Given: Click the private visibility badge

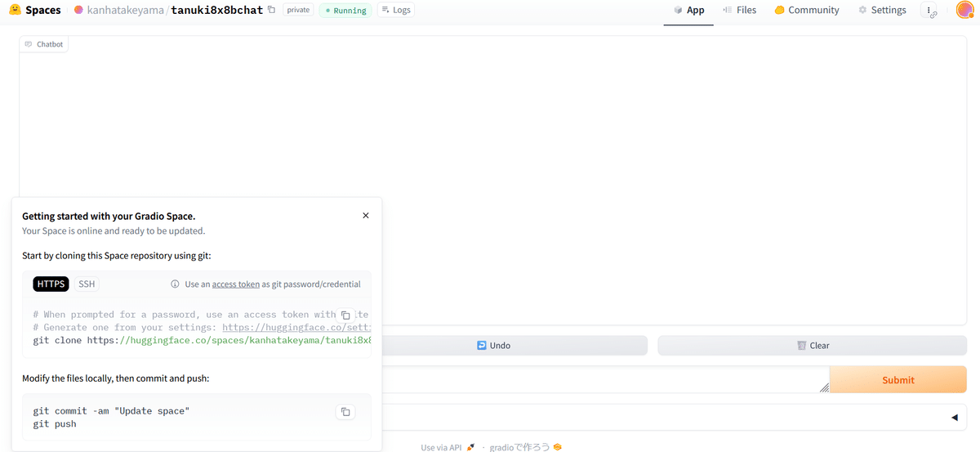Looking at the screenshot, I should click(x=298, y=11).
